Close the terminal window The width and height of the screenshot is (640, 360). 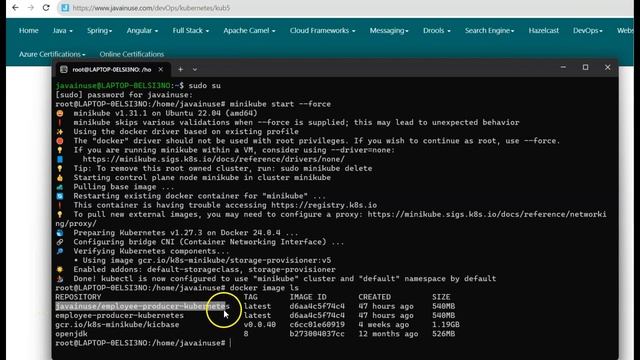[x=607, y=67]
